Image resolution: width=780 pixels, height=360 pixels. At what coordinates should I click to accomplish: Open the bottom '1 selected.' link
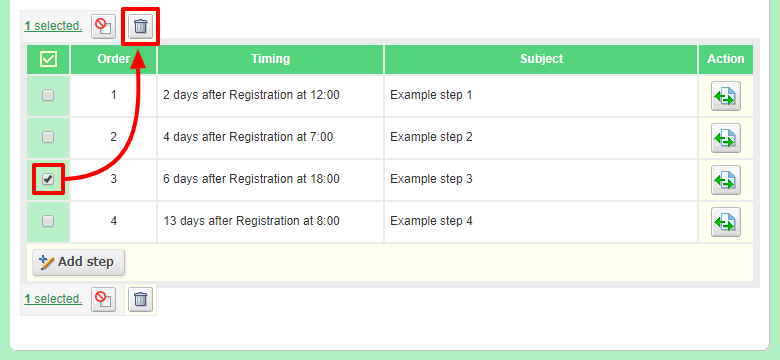(53, 299)
